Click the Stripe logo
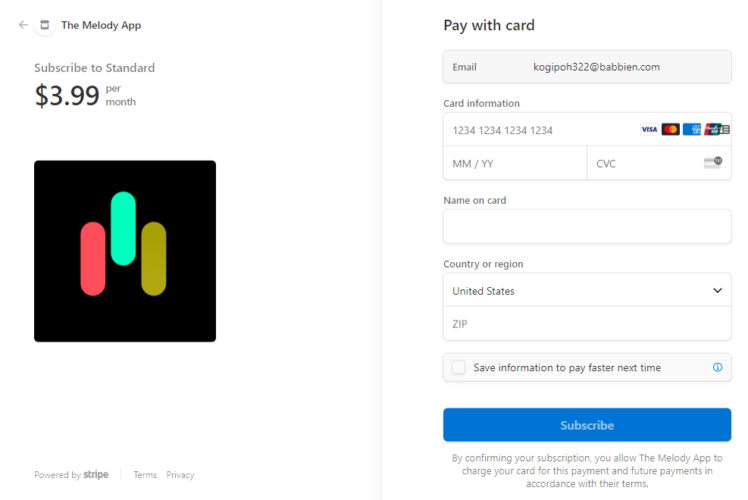This screenshot has height=500, width=748. (96, 475)
